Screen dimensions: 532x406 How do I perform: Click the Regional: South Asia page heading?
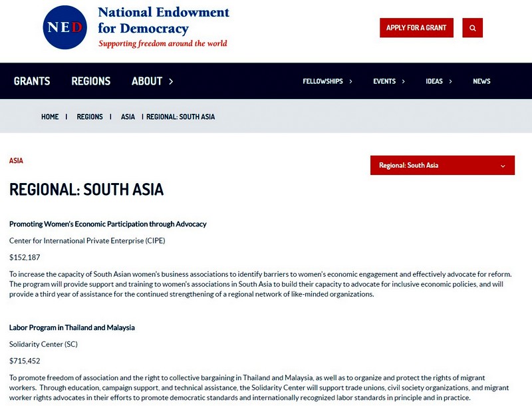pos(86,190)
